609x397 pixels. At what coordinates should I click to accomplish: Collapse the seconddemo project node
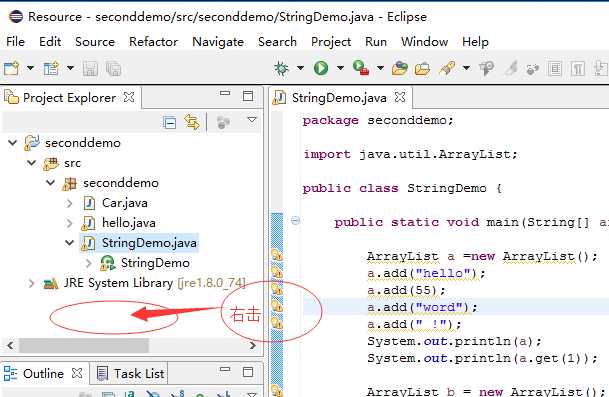click(x=12, y=143)
